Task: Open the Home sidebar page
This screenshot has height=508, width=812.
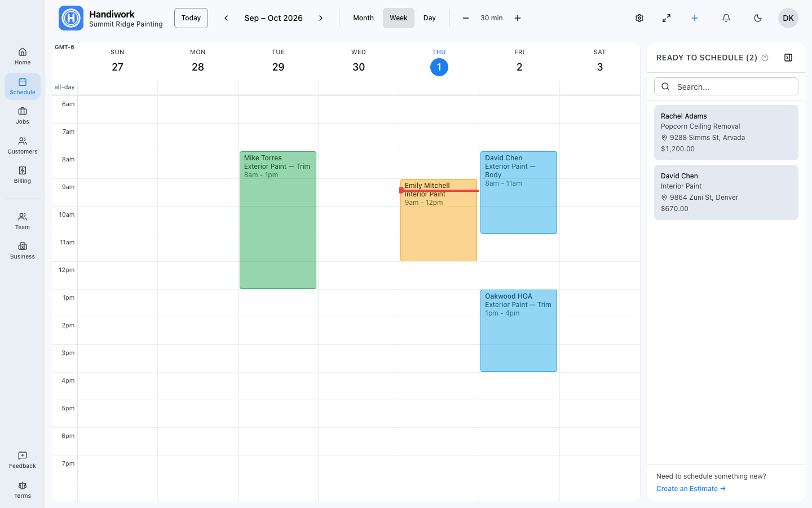Action: point(23,56)
